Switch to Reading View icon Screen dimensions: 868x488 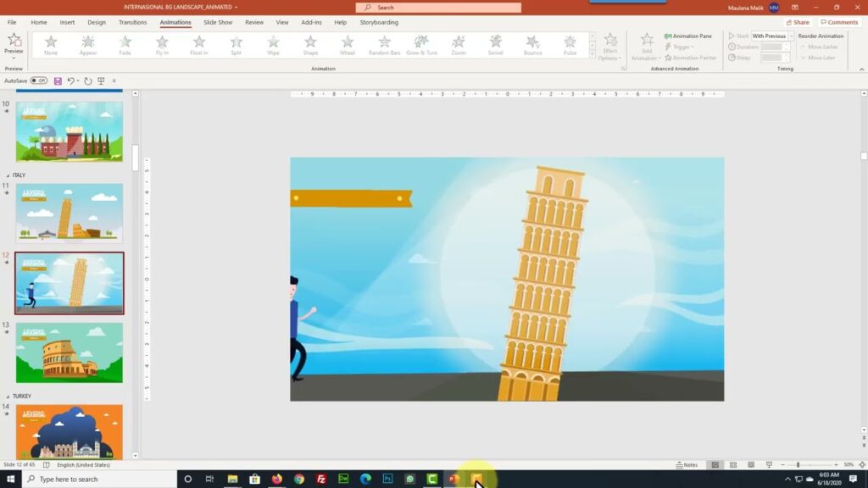click(751, 465)
